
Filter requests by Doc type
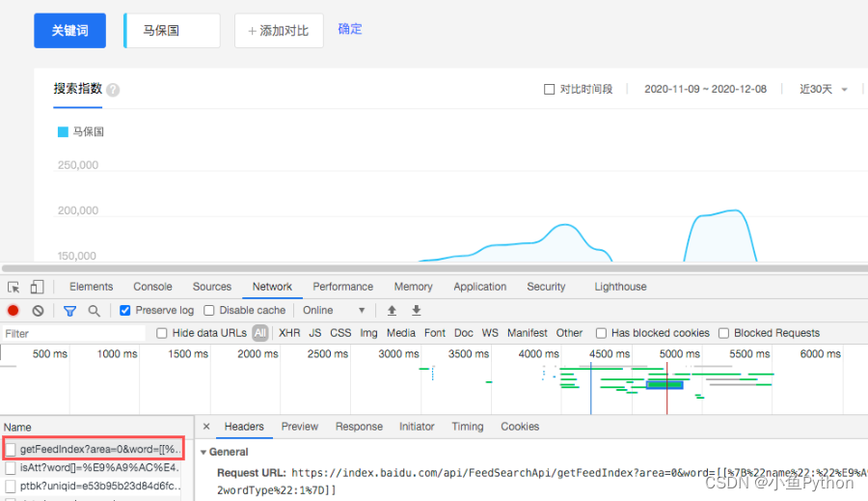[463, 333]
